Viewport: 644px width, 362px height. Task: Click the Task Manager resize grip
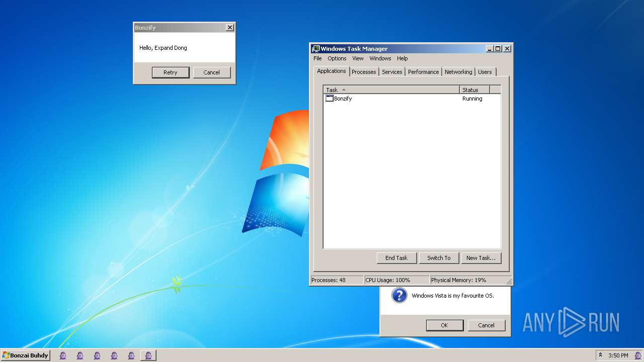click(x=509, y=282)
